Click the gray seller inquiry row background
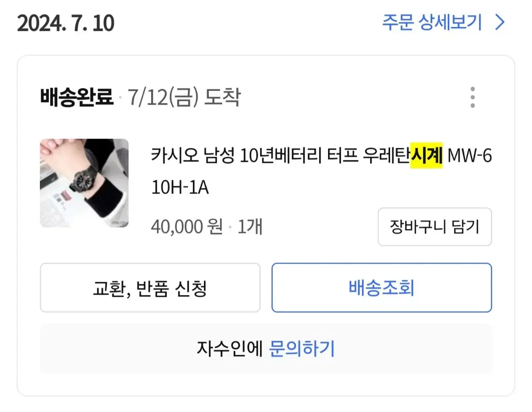532x412 pixels. [x=266, y=349]
